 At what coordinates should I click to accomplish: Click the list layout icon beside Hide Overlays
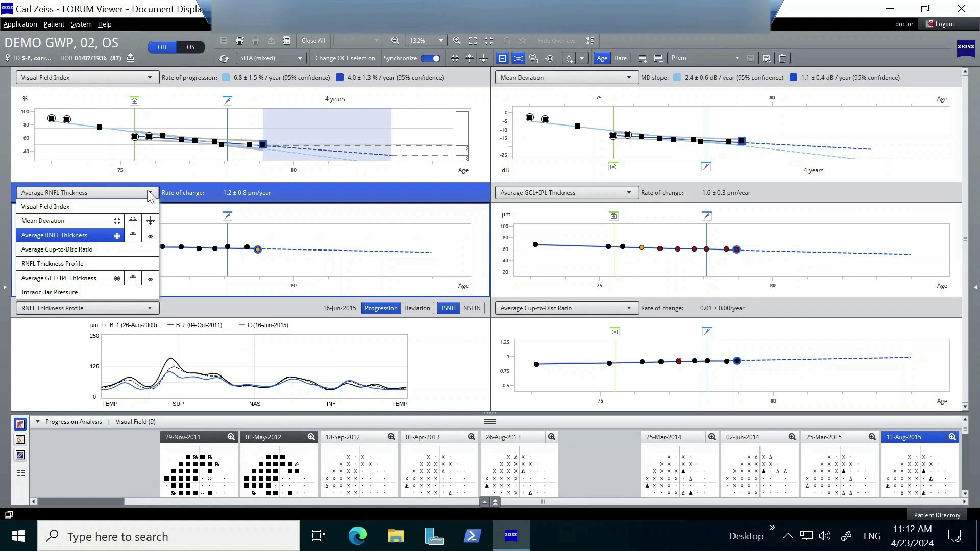(590, 41)
